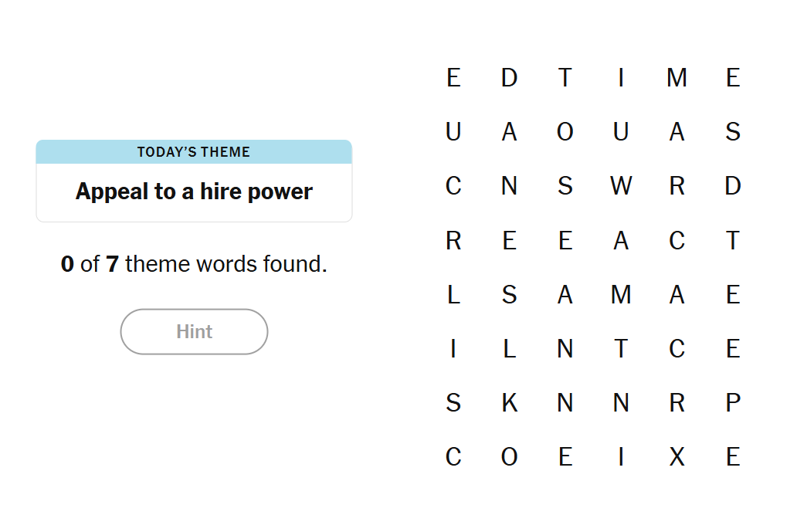
Task: Tap the D in the top row
Action: click(x=509, y=78)
